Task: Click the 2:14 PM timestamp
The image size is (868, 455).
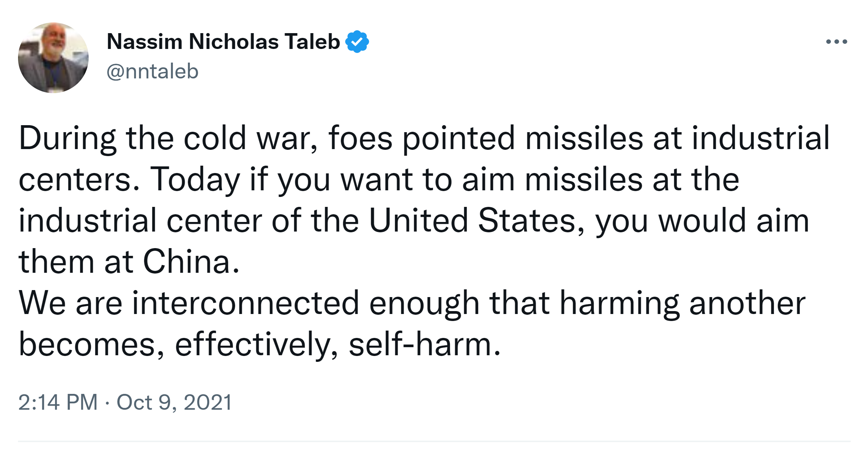Action: coord(58,402)
